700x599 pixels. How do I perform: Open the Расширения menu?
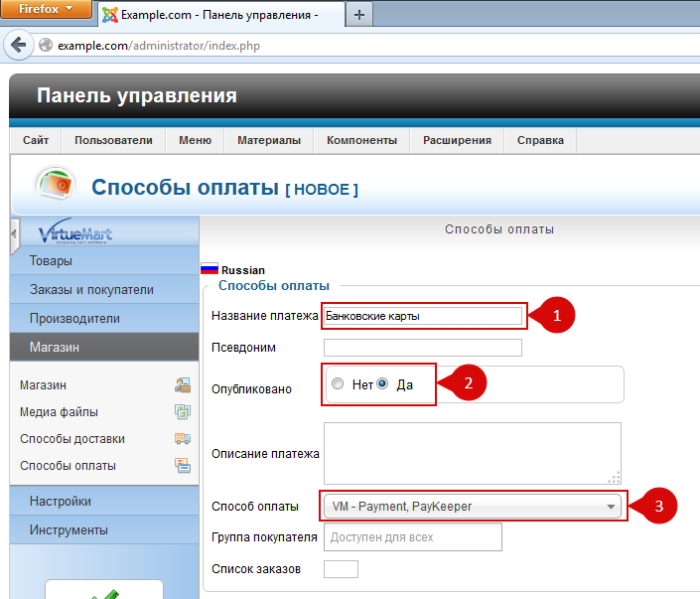(457, 140)
